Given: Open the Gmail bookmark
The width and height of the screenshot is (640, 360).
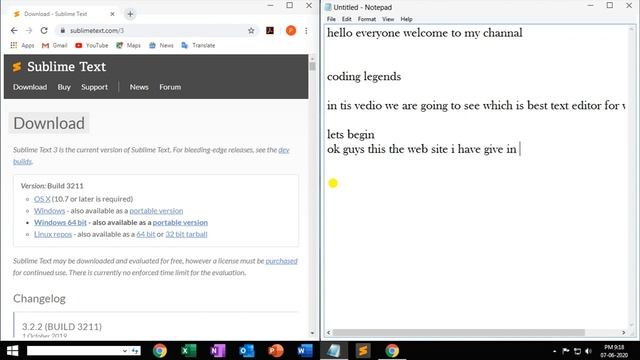Looking at the screenshot, I should tap(55, 45).
